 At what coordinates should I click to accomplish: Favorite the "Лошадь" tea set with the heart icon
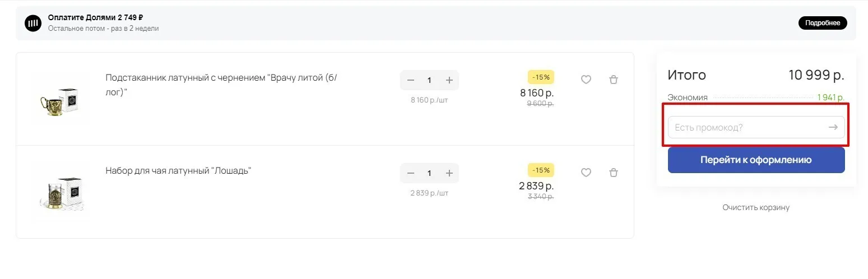pyautogui.click(x=586, y=173)
